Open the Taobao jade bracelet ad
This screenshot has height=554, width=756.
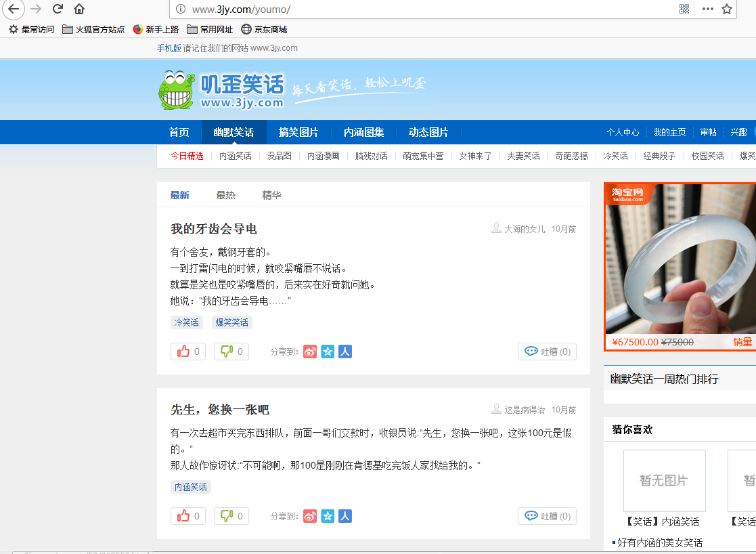pyautogui.click(x=680, y=266)
